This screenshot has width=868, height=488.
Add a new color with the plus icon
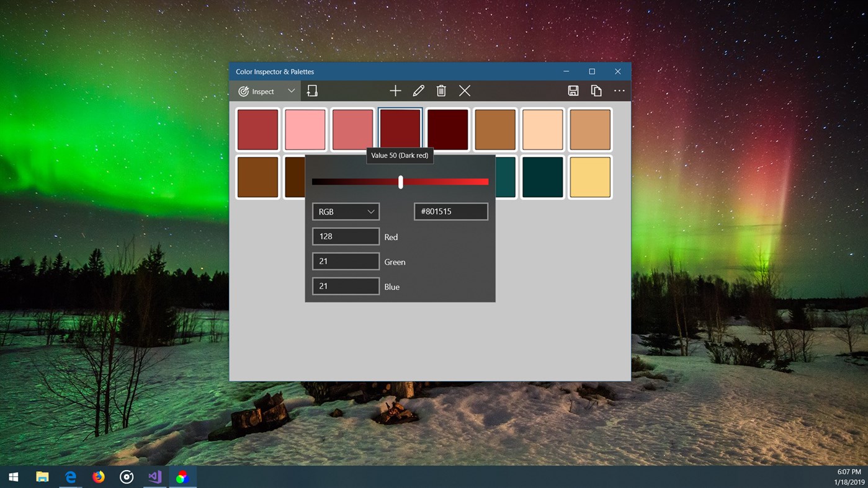[x=395, y=91]
